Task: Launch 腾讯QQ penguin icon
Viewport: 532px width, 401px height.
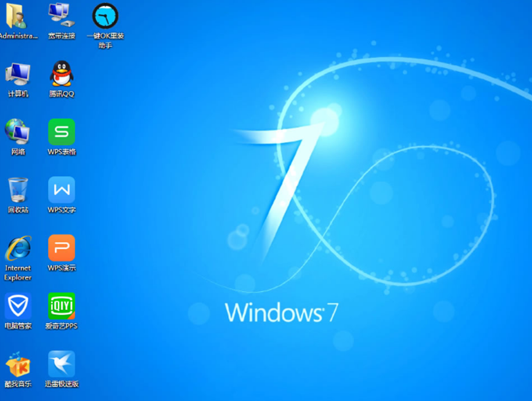Action: pyautogui.click(x=62, y=74)
